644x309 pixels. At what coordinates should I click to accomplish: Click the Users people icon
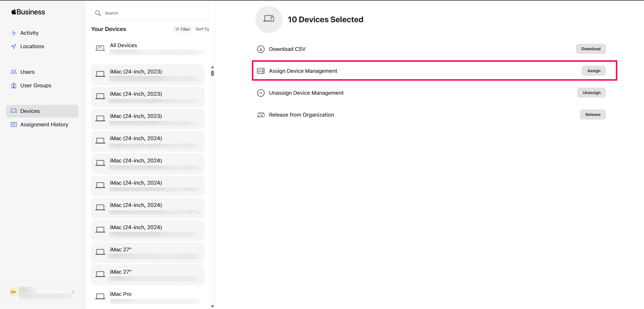click(14, 72)
